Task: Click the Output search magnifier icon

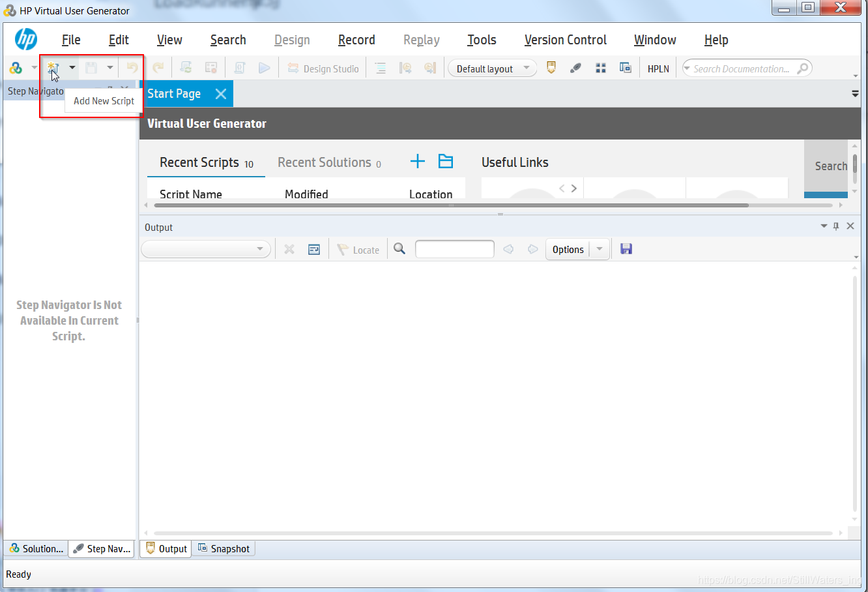Action: (399, 248)
